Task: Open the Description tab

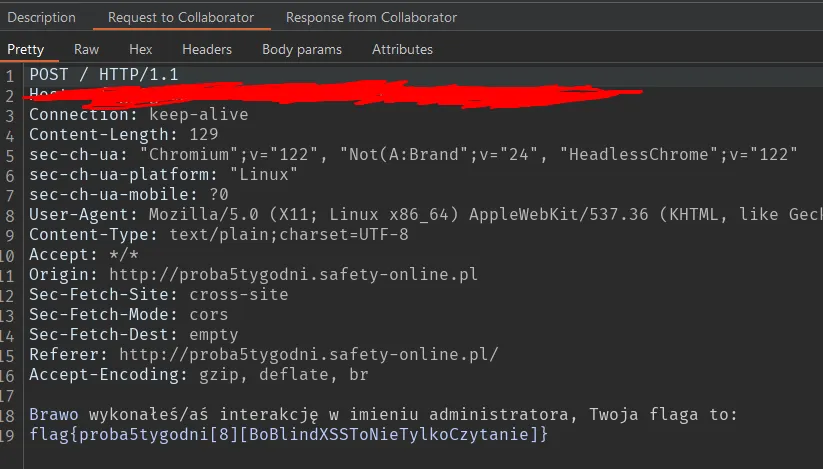Action: point(41,17)
